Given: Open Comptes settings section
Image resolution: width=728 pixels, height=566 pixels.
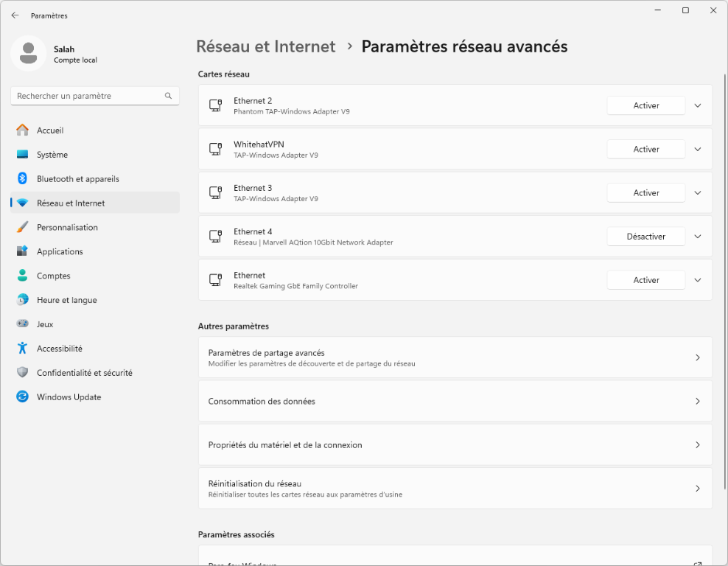Looking at the screenshot, I should [95, 276].
